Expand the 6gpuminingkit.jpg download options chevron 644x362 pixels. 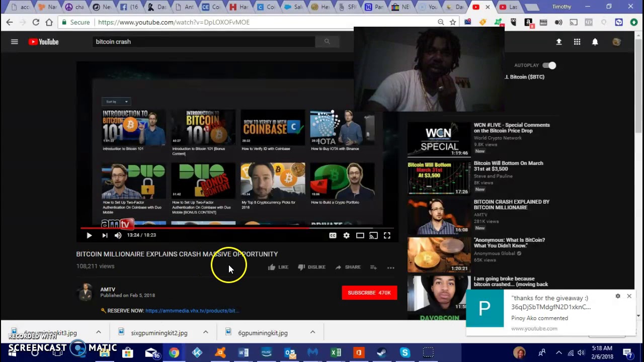coord(312,332)
